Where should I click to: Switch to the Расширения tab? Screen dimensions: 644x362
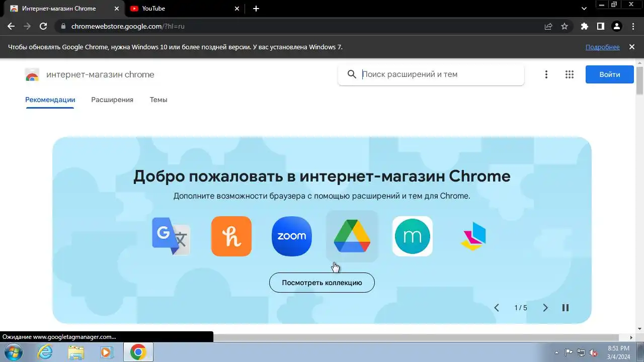coord(112,100)
